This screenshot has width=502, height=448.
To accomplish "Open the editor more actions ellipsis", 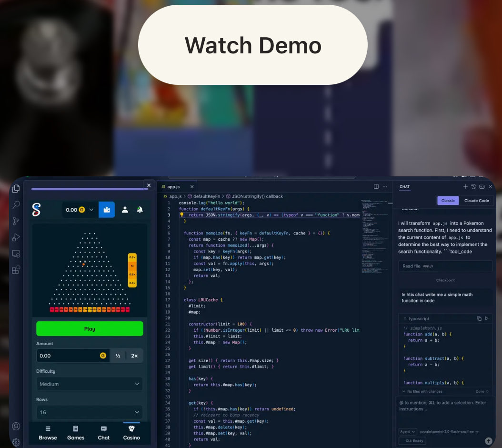I will (x=385, y=186).
